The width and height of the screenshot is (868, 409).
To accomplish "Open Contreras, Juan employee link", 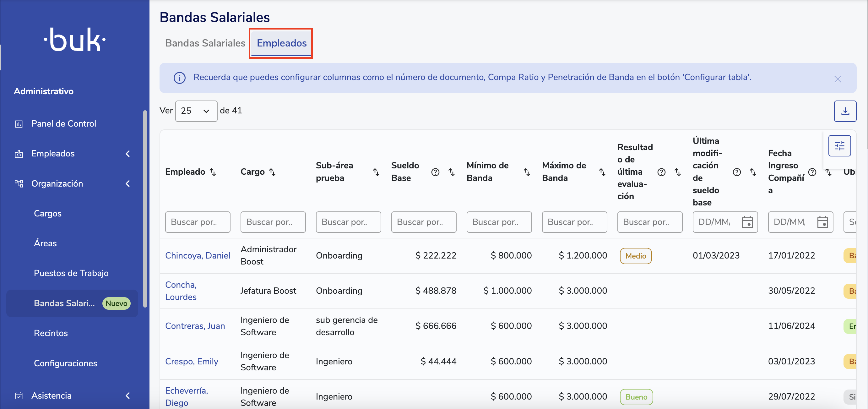I will click(195, 326).
